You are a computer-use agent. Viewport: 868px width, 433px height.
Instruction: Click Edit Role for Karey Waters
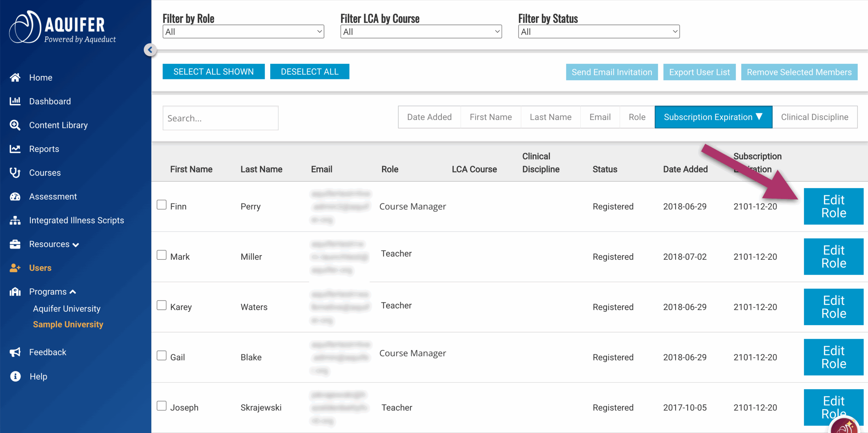point(833,307)
